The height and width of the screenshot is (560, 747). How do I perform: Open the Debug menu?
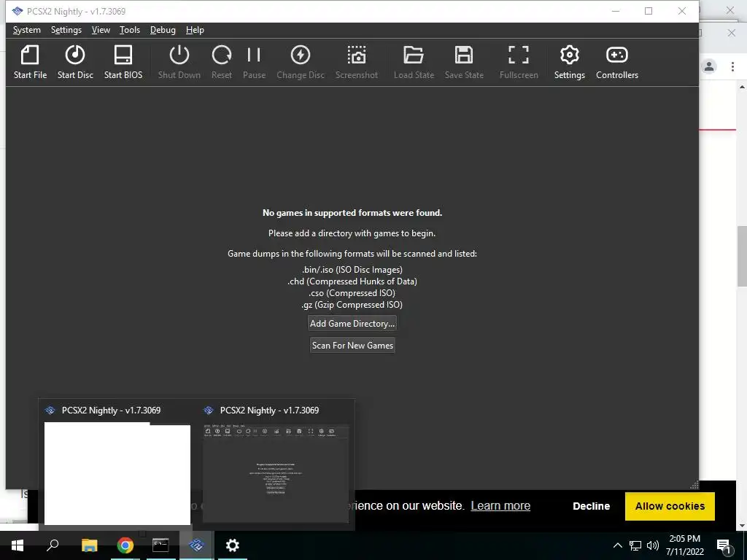pyautogui.click(x=163, y=30)
